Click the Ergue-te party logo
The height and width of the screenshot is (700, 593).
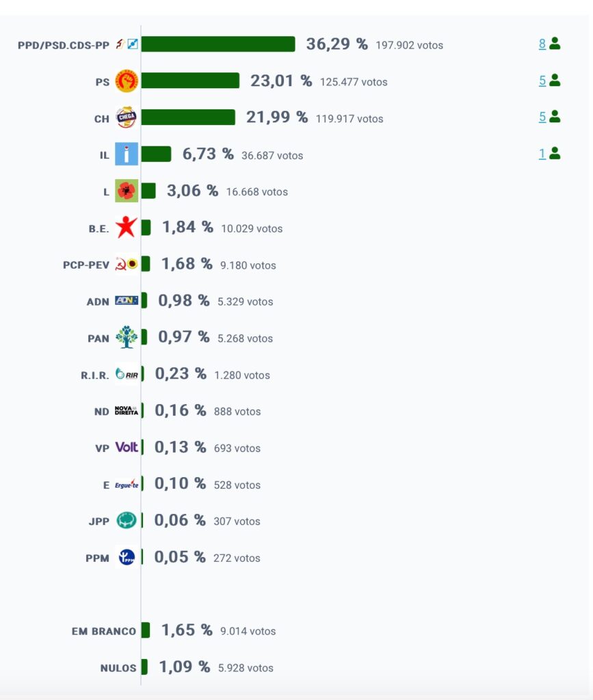pos(127,484)
